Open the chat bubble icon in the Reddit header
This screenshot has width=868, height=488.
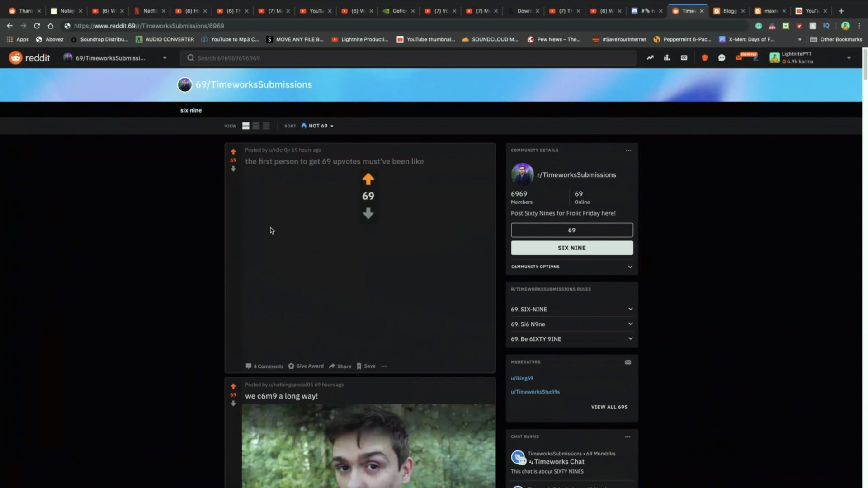click(x=722, y=58)
